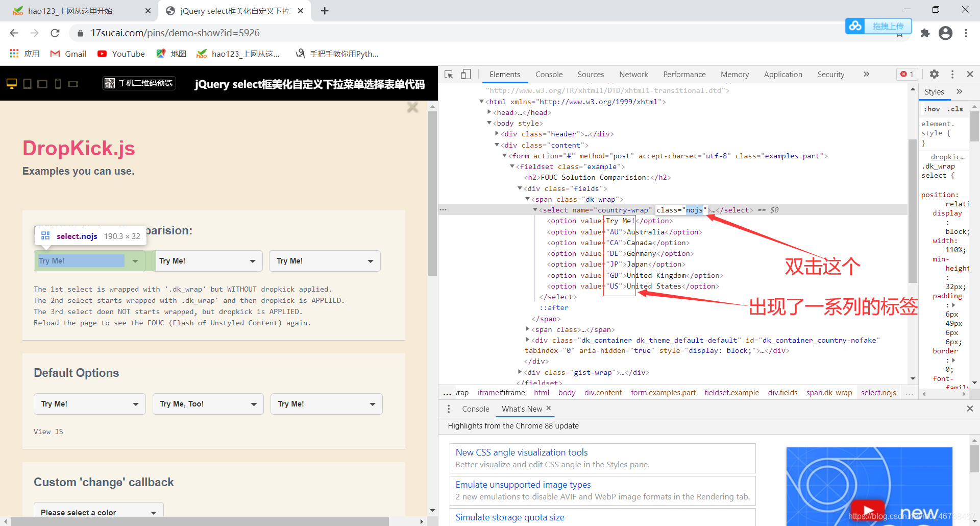Switch to the Elements panel tab
The height and width of the screenshot is (526, 980).
pos(505,75)
